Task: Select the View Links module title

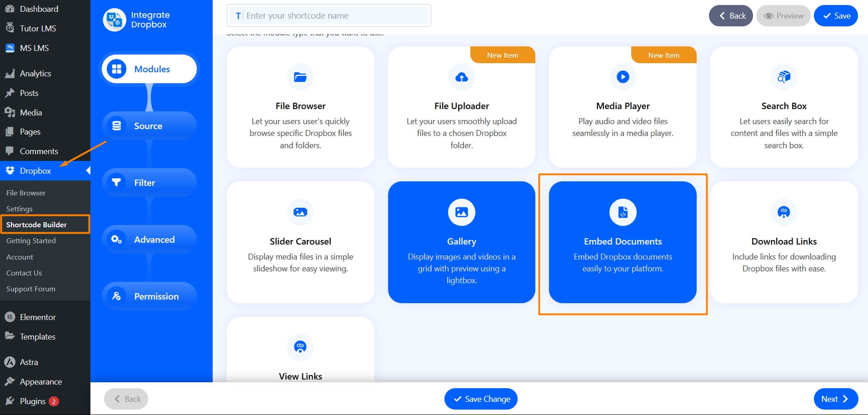Action: tap(300, 376)
